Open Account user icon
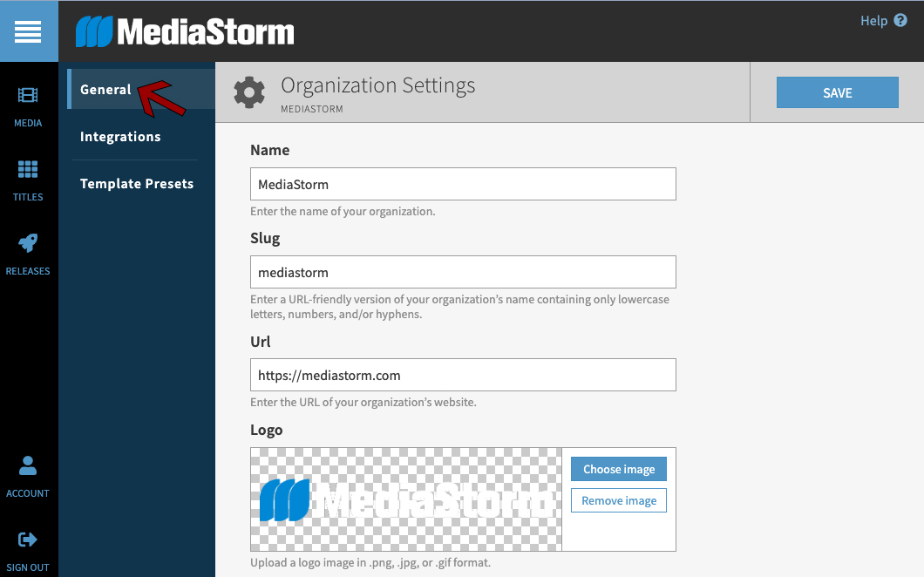This screenshot has width=924, height=577. tap(28, 466)
